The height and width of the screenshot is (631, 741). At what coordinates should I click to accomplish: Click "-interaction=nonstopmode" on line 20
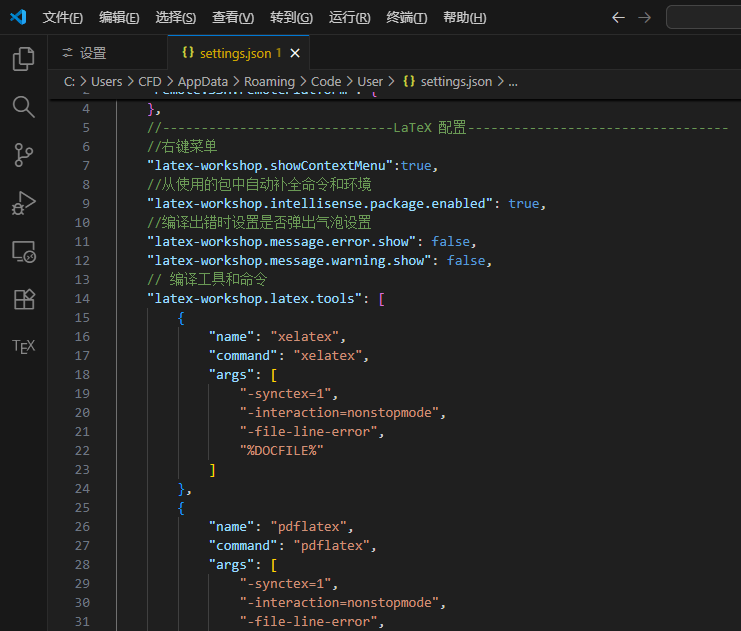pos(339,413)
